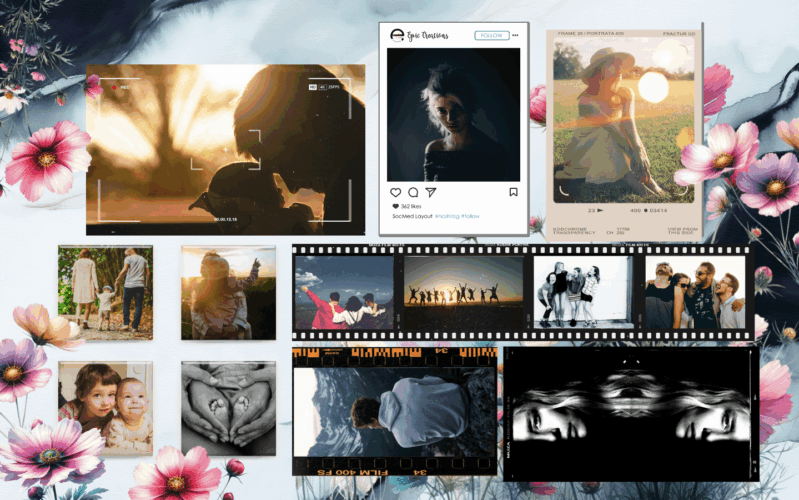This screenshot has height=500, width=799.
Task: Click the 4K badge in the camera frame
Action: click(323, 87)
